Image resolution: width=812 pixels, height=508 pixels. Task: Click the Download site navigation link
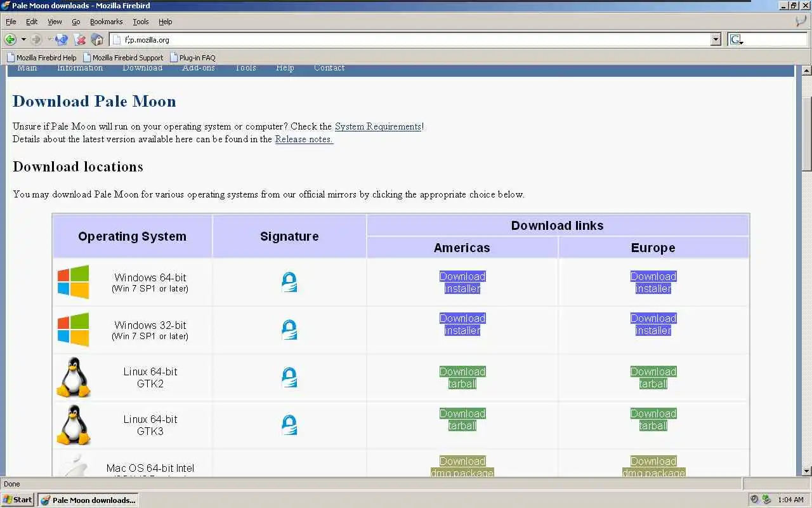tap(143, 68)
